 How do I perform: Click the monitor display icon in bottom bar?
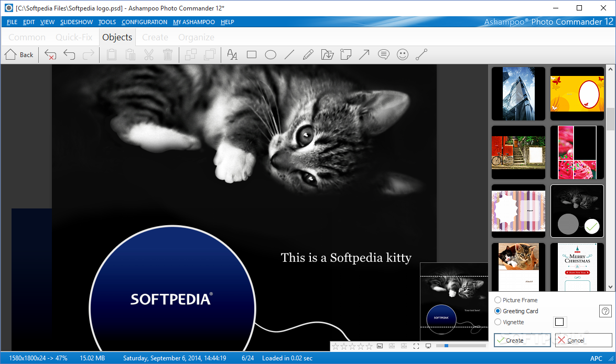429,346
